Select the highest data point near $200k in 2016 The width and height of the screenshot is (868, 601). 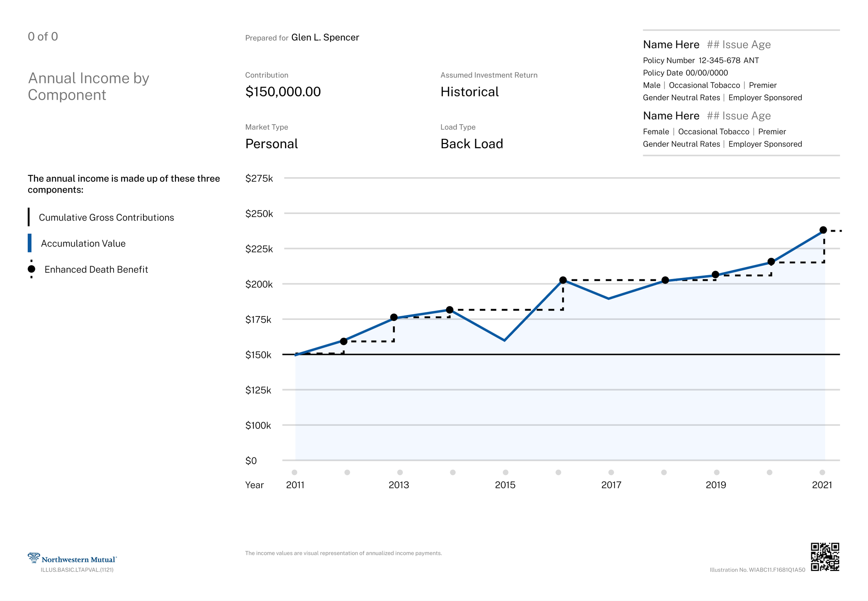(563, 280)
